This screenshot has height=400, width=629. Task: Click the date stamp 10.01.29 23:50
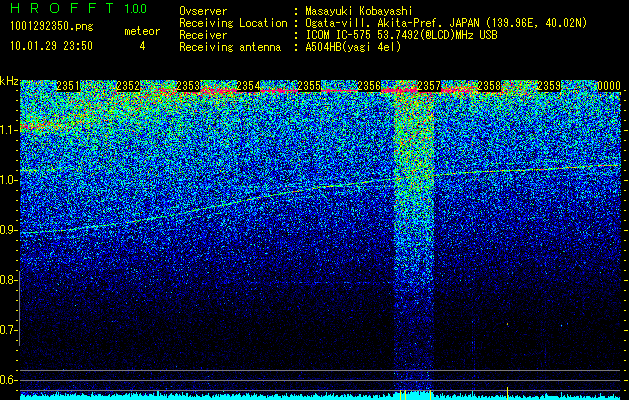[x=51, y=46]
